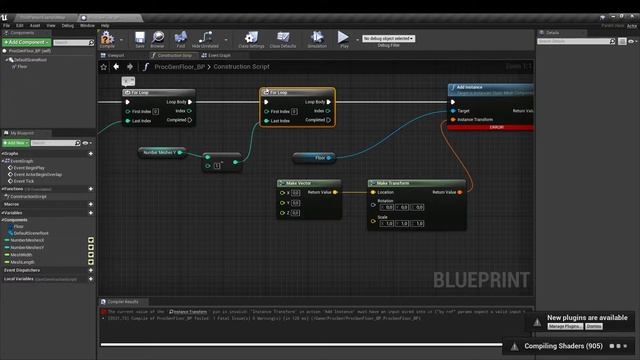This screenshot has width=640, height=360.
Task: Toggle NumberMeshesY editable eye icon
Action: pyautogui.click(x=91, y=247)
